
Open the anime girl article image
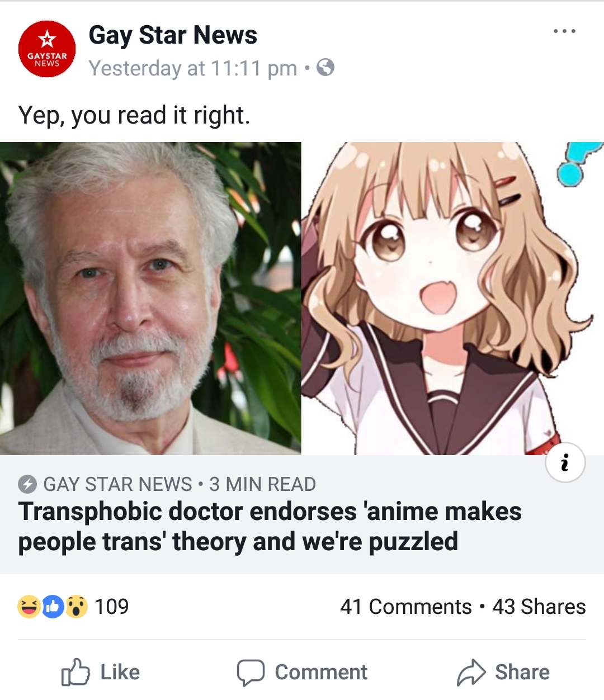[x=452, y=299]
